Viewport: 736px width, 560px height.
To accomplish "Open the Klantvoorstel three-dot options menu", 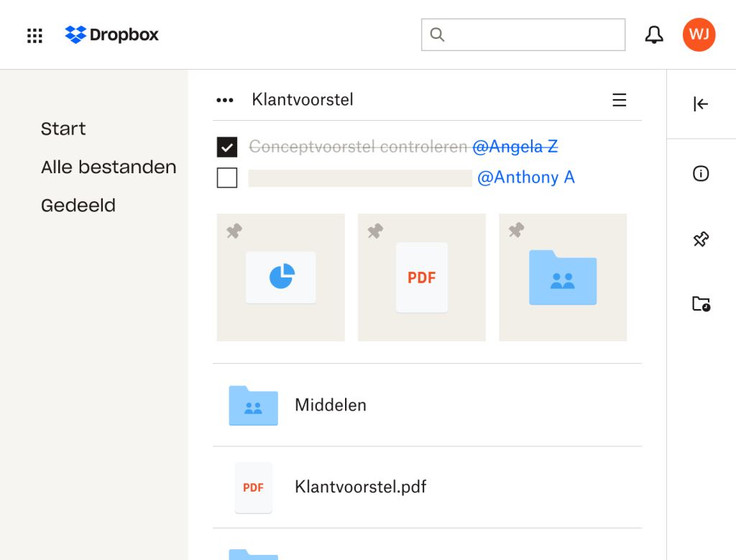I will (224, 99).
